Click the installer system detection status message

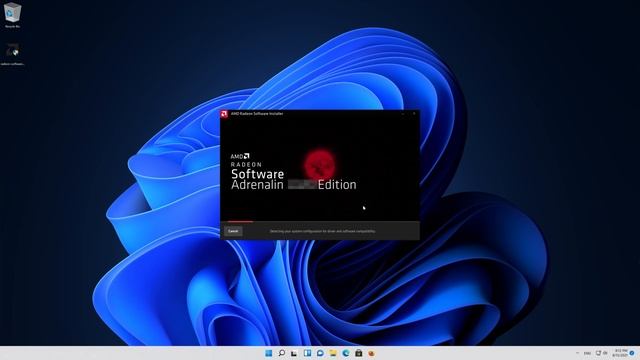(x=322, y=231)
